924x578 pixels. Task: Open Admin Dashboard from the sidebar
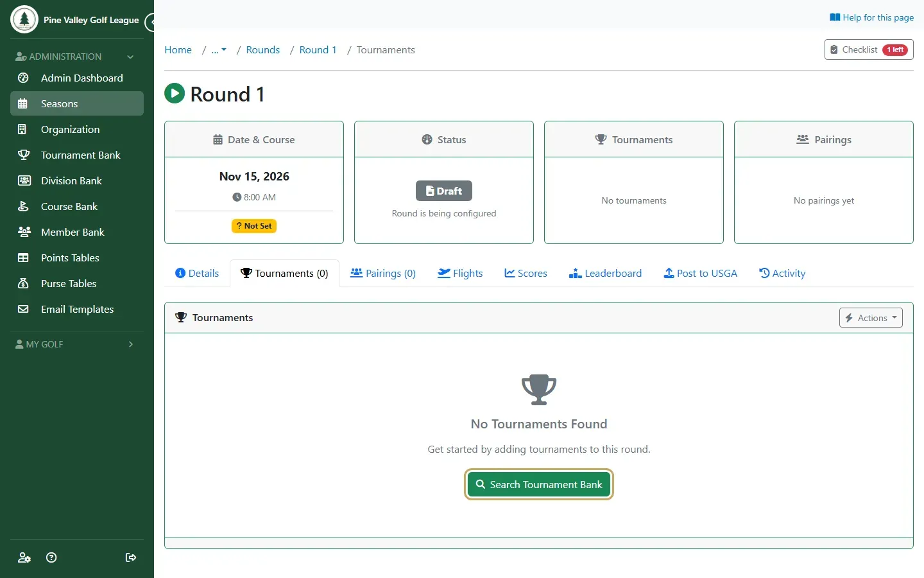point(77,78)
